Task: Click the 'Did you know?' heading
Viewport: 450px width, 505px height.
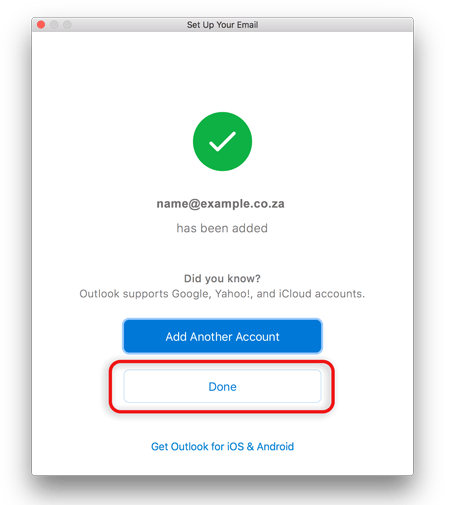Action: tap(222, 278)
